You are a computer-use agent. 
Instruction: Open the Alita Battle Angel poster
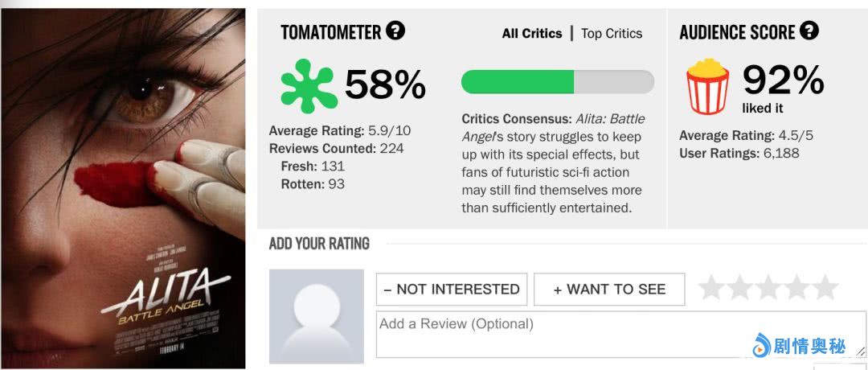pos(122,183)
